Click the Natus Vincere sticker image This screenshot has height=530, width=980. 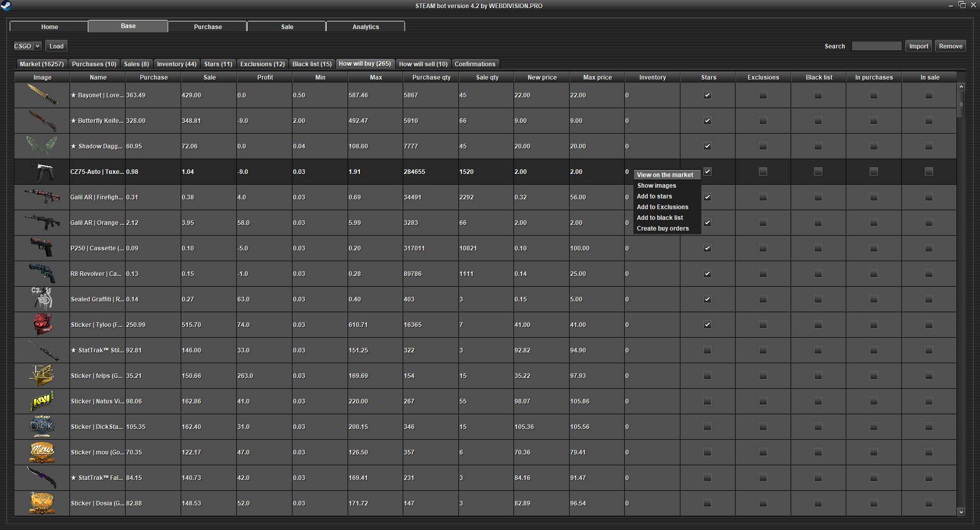tap(42, 401)
